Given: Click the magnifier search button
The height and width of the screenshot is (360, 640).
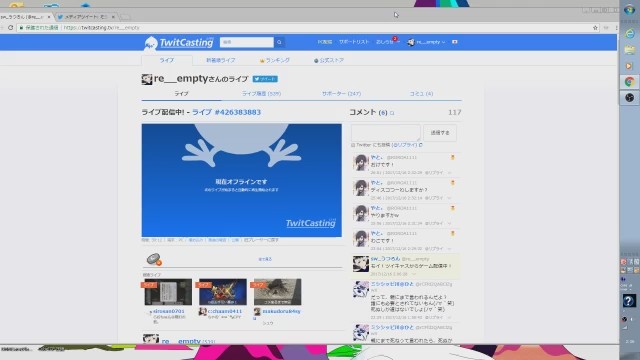Looking at the screenshot, I should click(x=279, y=42).
